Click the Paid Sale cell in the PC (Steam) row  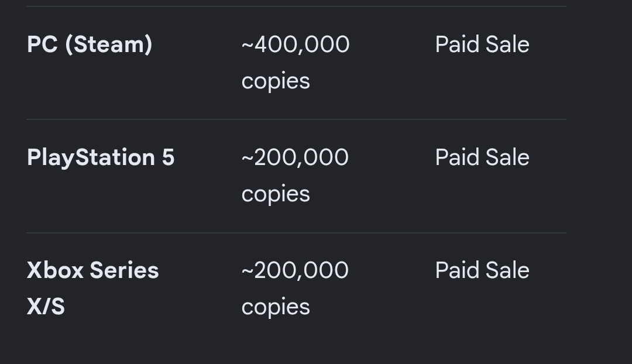482,44
